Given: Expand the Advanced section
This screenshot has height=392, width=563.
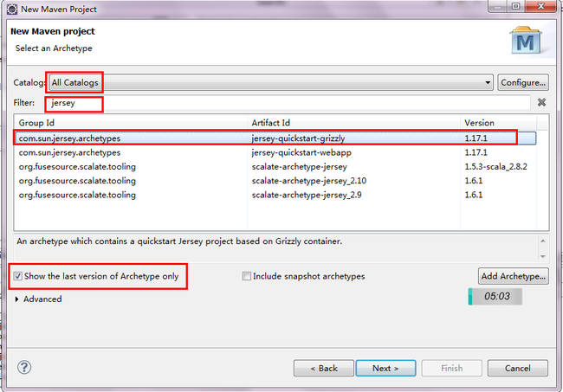Looking at the screenshot, I should (x=16, y=299).
